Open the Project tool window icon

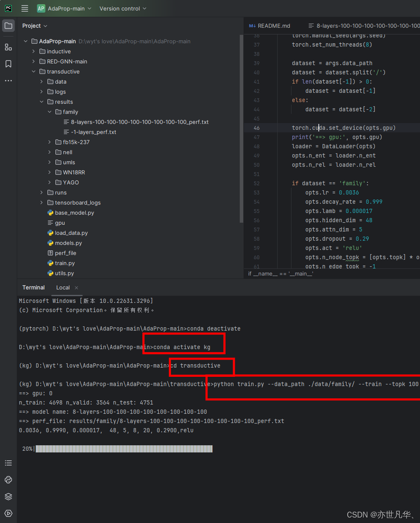8,26
